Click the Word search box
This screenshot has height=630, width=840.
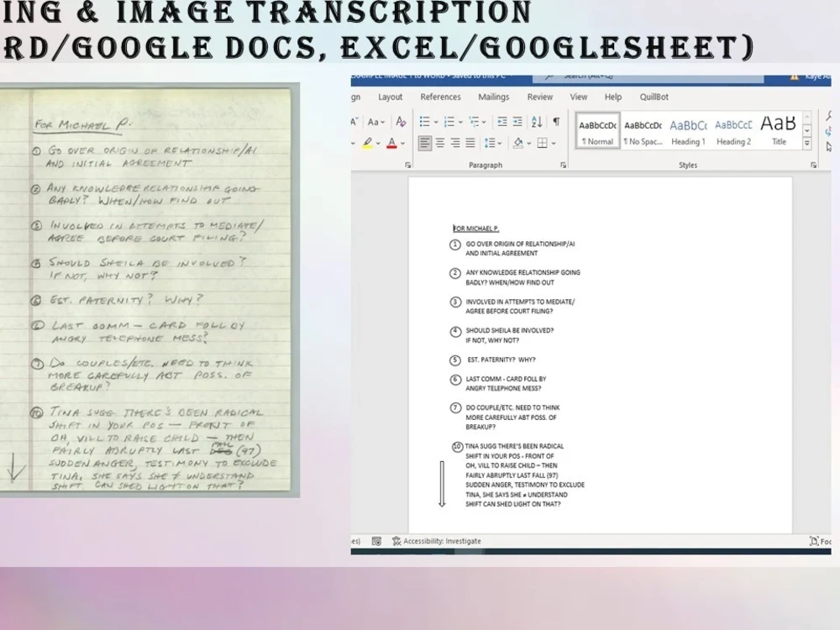[x=648, y=77]
